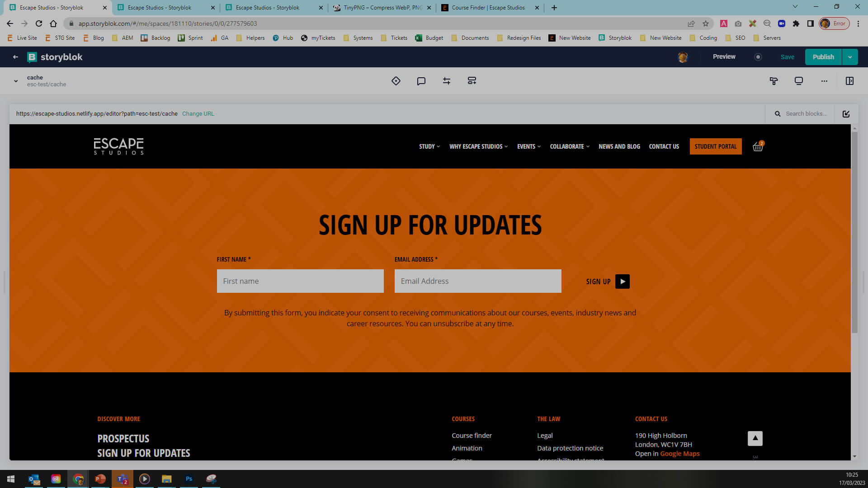This screenshot has height=488, width=868.
Task: Click the Storyblok back arrow icon
Action: 15,57
